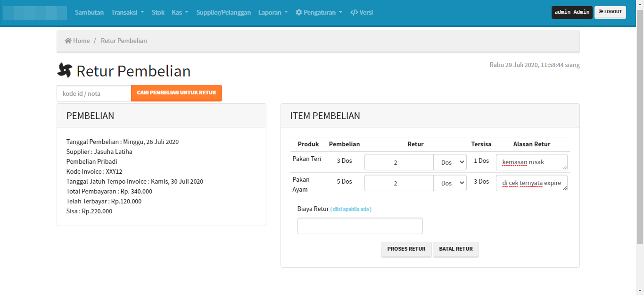Change unit dropdown for Pakan Ayam

click(x=450, y=183)
